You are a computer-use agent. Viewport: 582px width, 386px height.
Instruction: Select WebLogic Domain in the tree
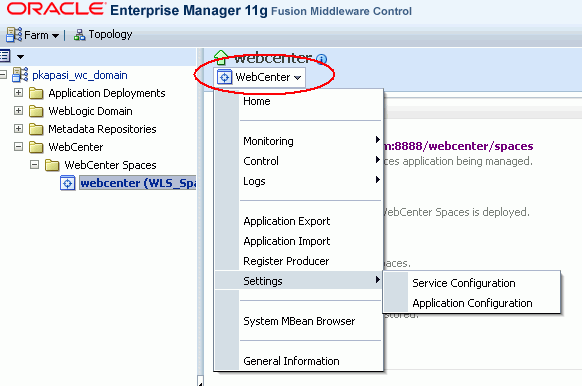[x=90, y=111]
